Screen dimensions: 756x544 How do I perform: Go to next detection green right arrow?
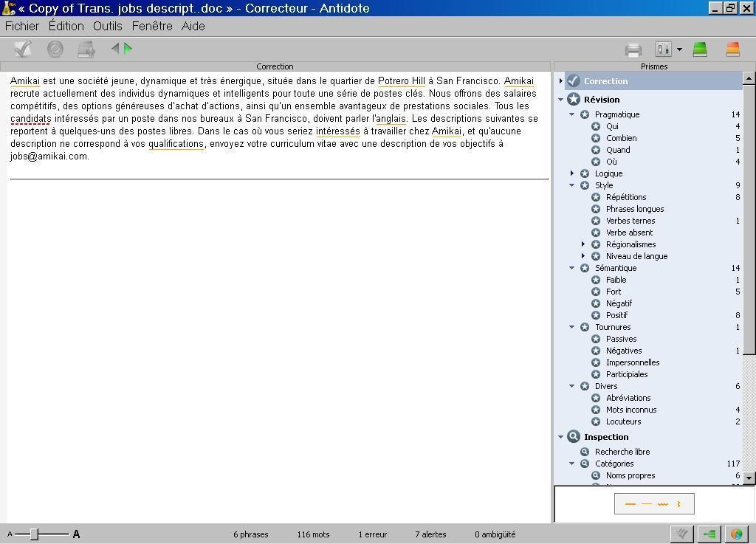coord(128,48)
